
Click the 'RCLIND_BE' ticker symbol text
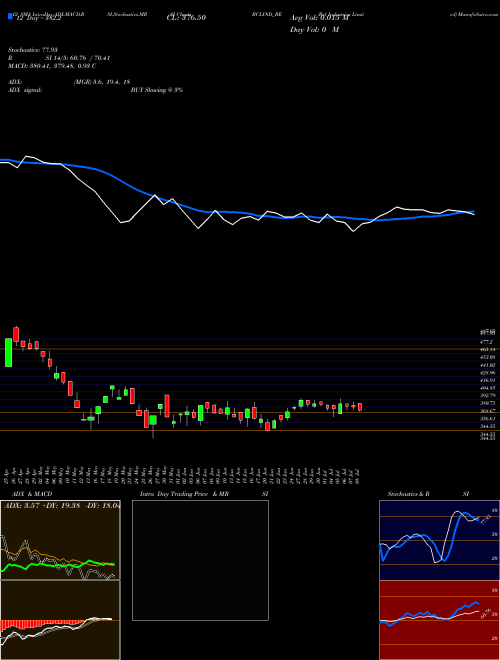click(x=266, y=14)
